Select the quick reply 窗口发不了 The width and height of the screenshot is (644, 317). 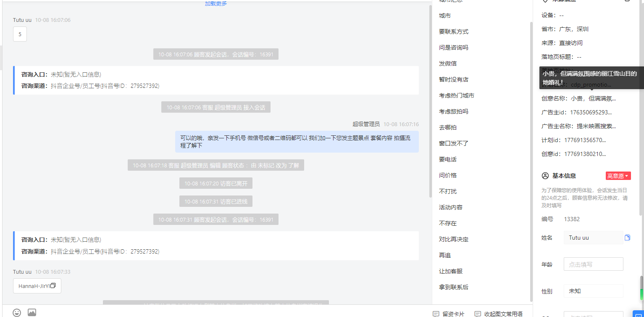pyautogui.click(x=454, y=143)
